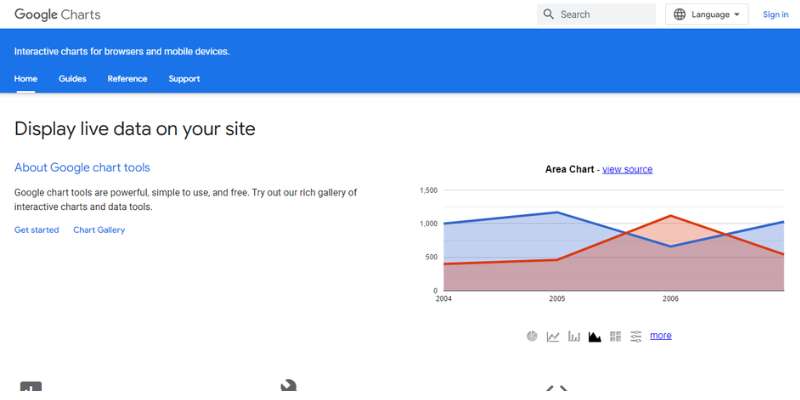
Task: Open the Support tab
Action: [x=184, y=79]
